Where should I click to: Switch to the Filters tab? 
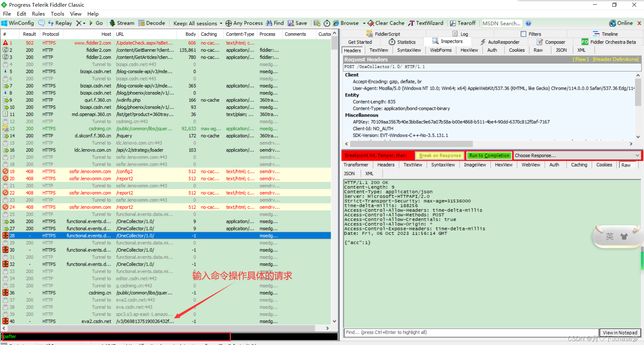pyautogui.click(x=531, y=34)
